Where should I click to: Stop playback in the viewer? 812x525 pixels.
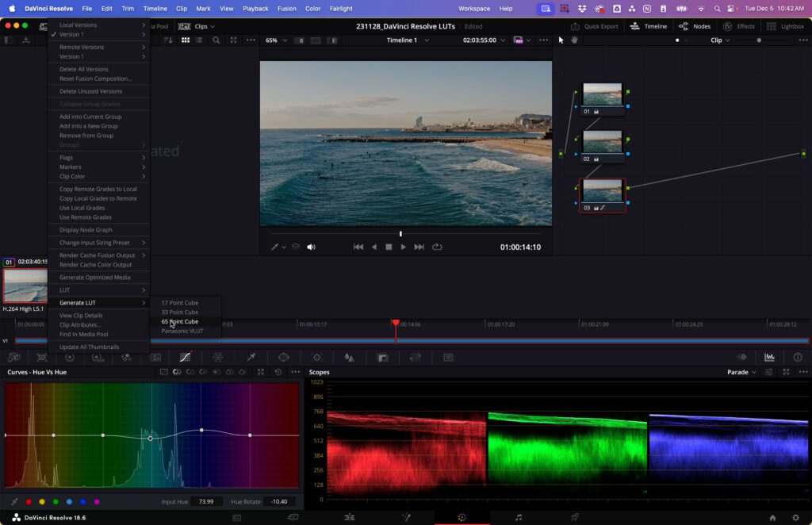coord(389,247)
